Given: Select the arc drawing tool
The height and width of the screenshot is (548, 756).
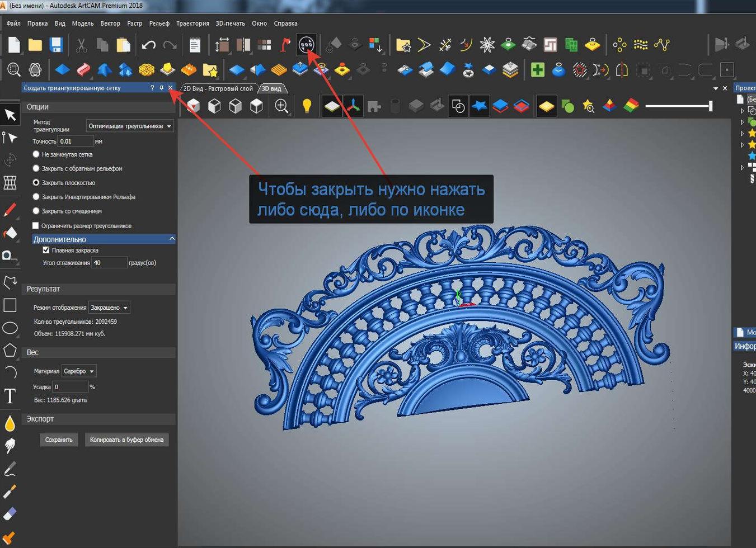Looking at the screenshot, I should pyautogui.click(x=10, y=373).
